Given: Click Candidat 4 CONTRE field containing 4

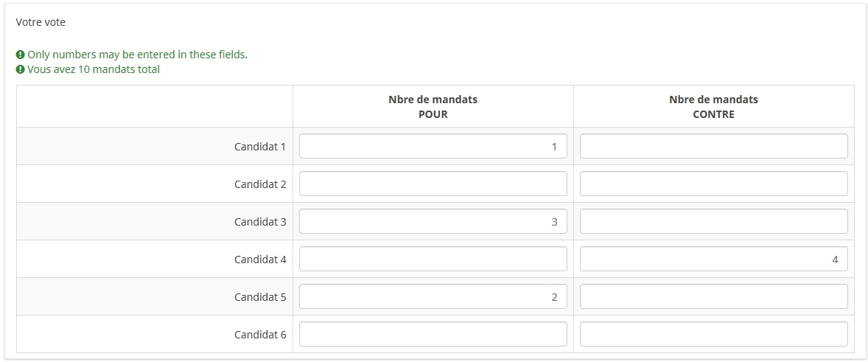Looking at the screenshot, I should (713, 259).
